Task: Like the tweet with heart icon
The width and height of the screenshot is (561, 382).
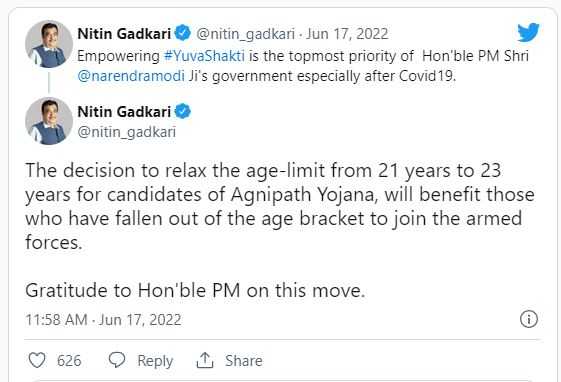Action: (37, 360)
